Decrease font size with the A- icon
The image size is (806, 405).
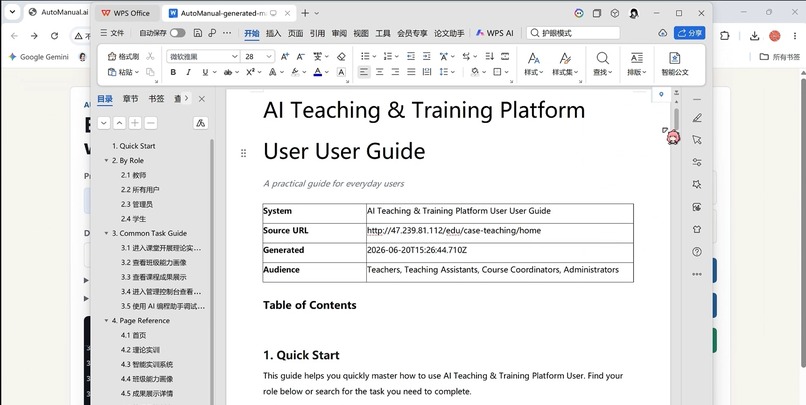[x=301, y=57]
